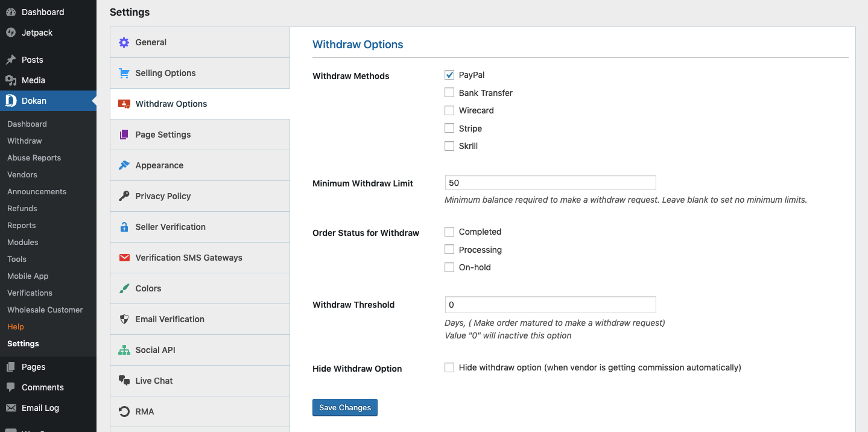This screenshot has height=432, width=868.
Task: Click the key icon beside Privacy Policy
Action: pyautogui.click(x=124, y=196)
